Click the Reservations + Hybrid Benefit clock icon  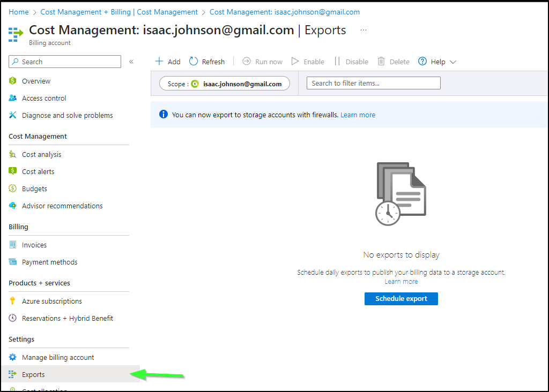[13, 318]
